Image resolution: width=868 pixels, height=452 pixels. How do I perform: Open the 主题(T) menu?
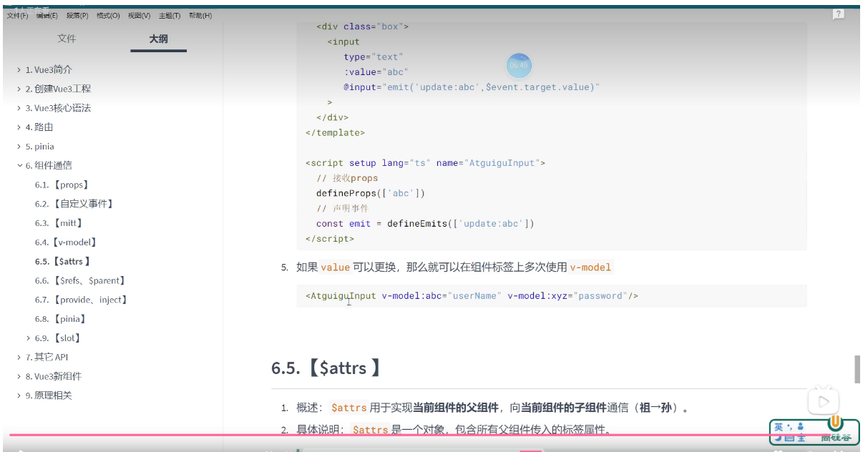pyautogui.click(x=170, y=16)
